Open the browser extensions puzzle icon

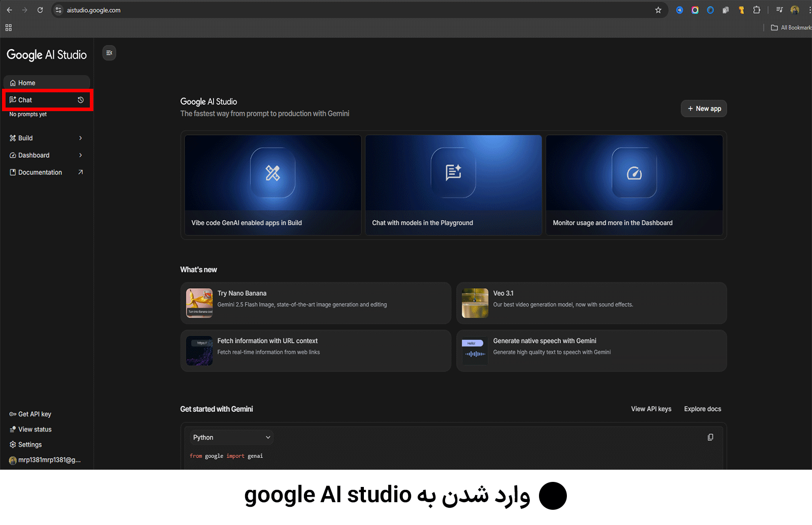[x=757, y=10]
